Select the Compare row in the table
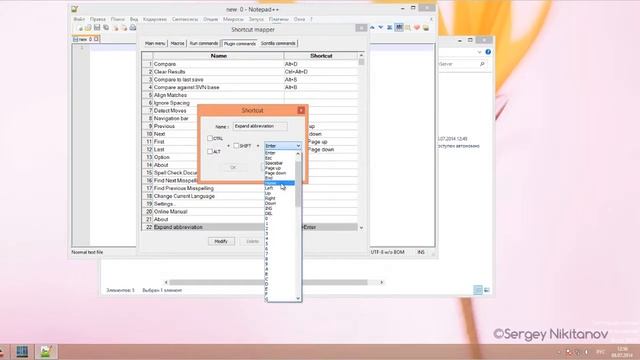Screen dimensions: 640x360 coord(250,64)
